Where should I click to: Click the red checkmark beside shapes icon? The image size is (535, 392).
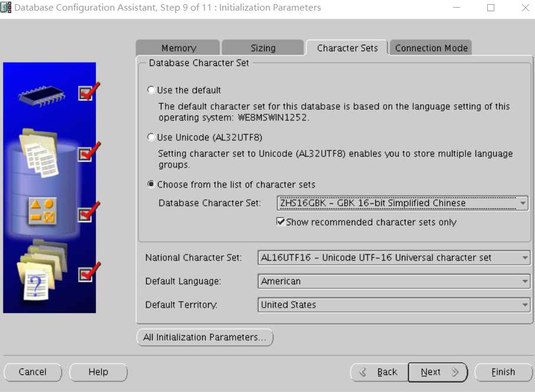(x=89, y=212)
